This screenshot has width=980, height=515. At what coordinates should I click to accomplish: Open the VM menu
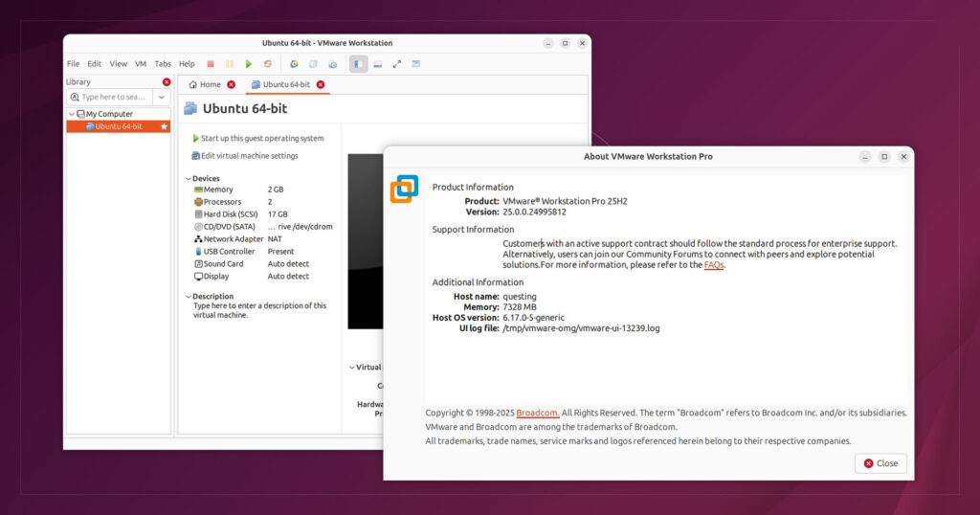tap(141, 64)
